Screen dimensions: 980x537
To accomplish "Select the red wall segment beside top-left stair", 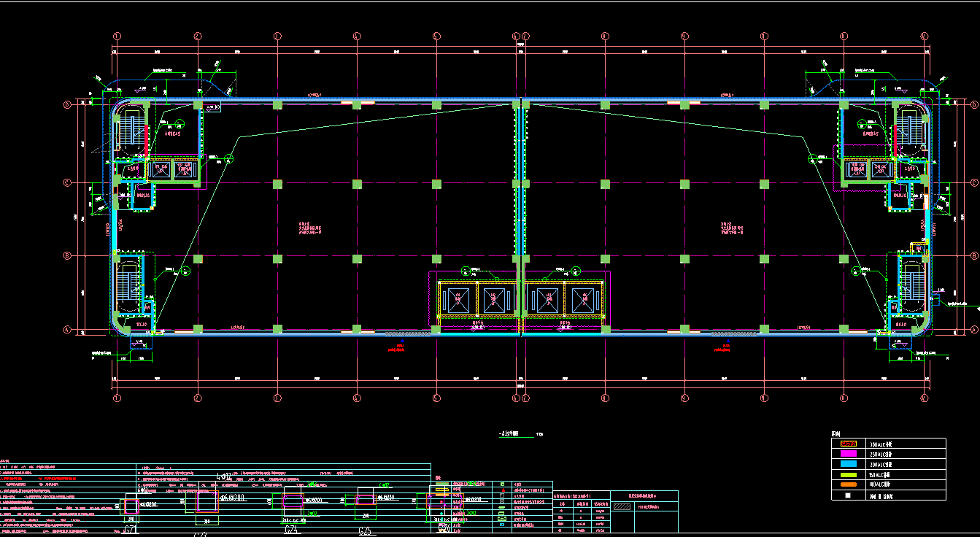I will pyautogui.click(x=146, y=141).
